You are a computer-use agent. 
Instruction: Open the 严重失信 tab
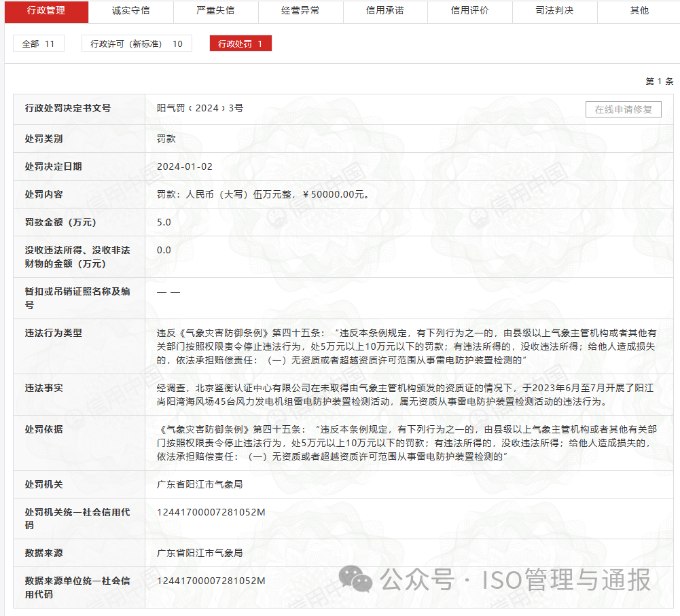coord(215,12)
